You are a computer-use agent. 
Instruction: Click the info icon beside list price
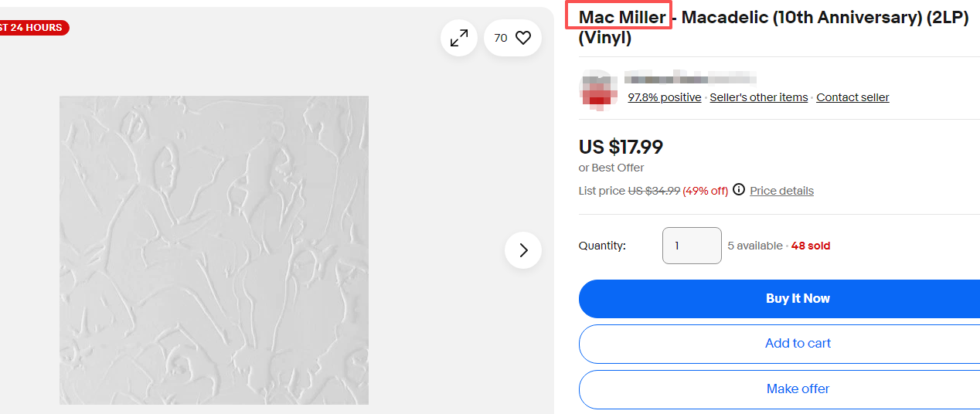(x=739, y=190)
